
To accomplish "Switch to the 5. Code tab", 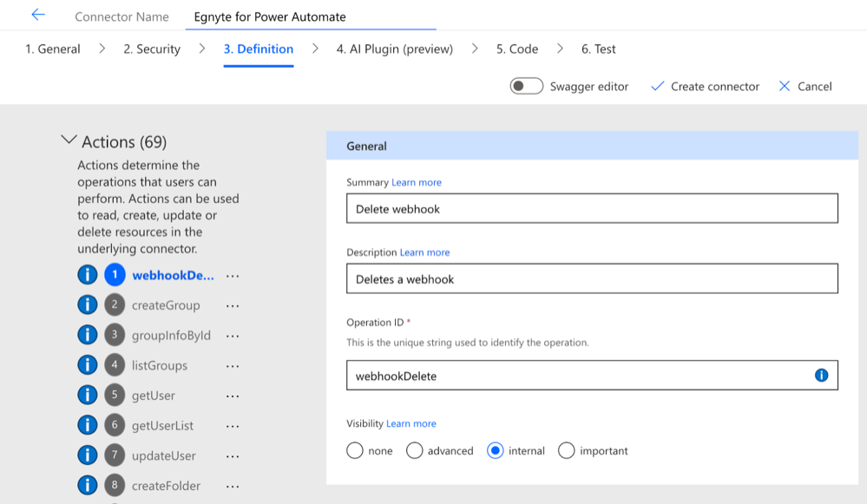I will coord(517,49).
